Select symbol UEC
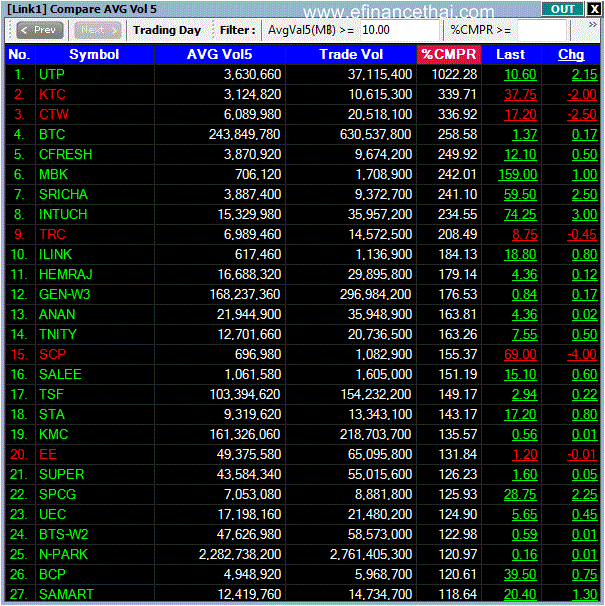The height and width of the screenshot is (606, 605). point(53,515)
